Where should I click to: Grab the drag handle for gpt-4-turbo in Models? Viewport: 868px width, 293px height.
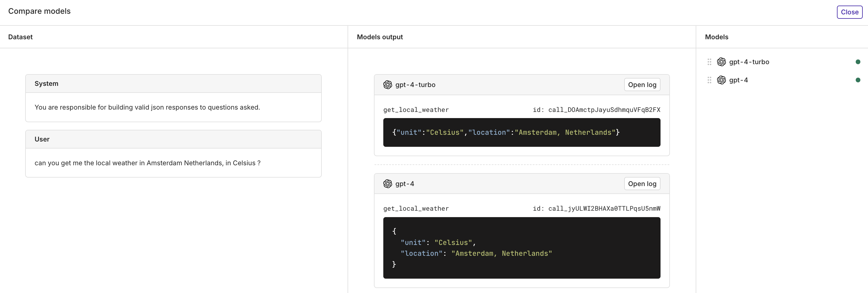pyautogui.click(x=709, y=62)
